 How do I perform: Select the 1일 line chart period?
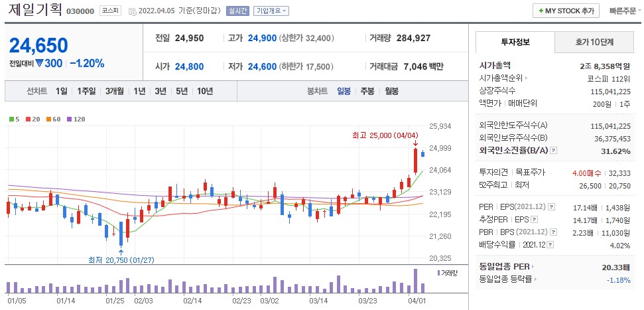tap(62, 91)
